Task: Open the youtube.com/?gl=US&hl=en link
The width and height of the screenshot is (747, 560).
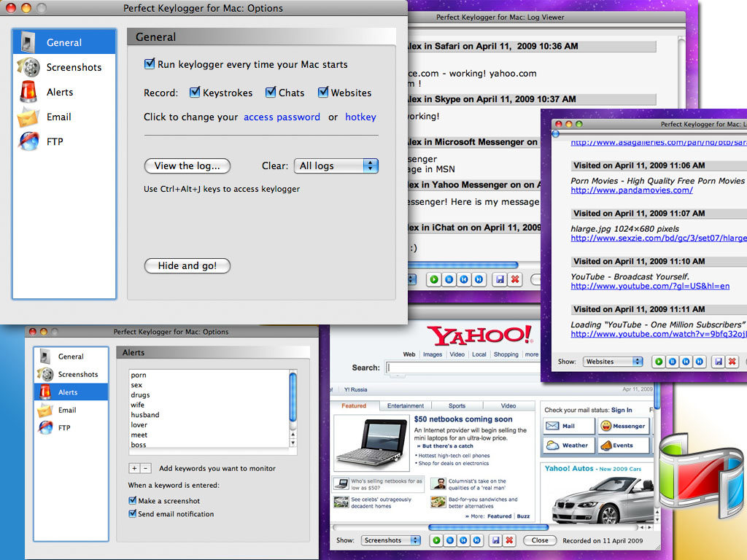Action: (x=650, y=286)
